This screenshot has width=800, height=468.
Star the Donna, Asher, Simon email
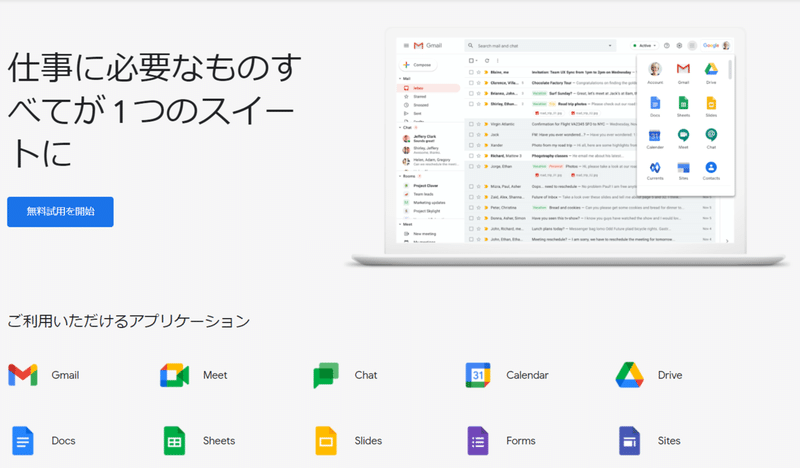pos(479,218)
